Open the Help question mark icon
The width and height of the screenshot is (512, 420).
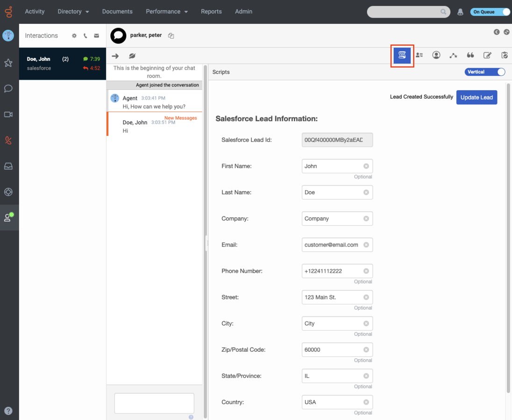8,411
